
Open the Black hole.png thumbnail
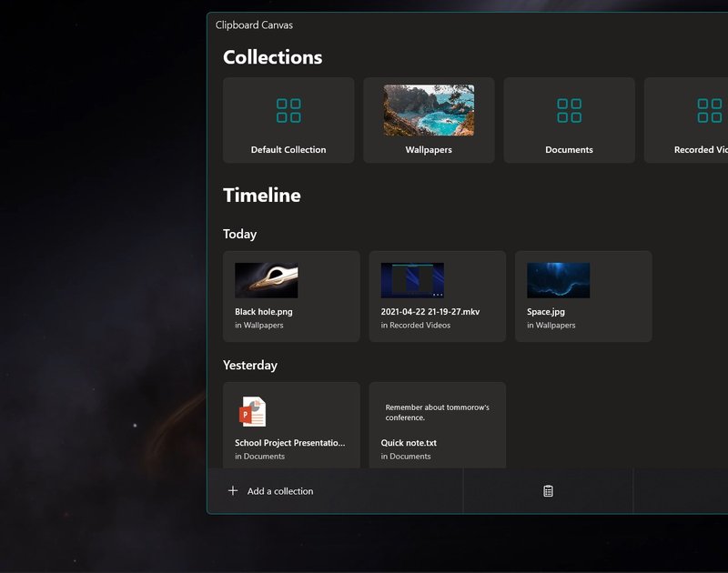[266, 280]
